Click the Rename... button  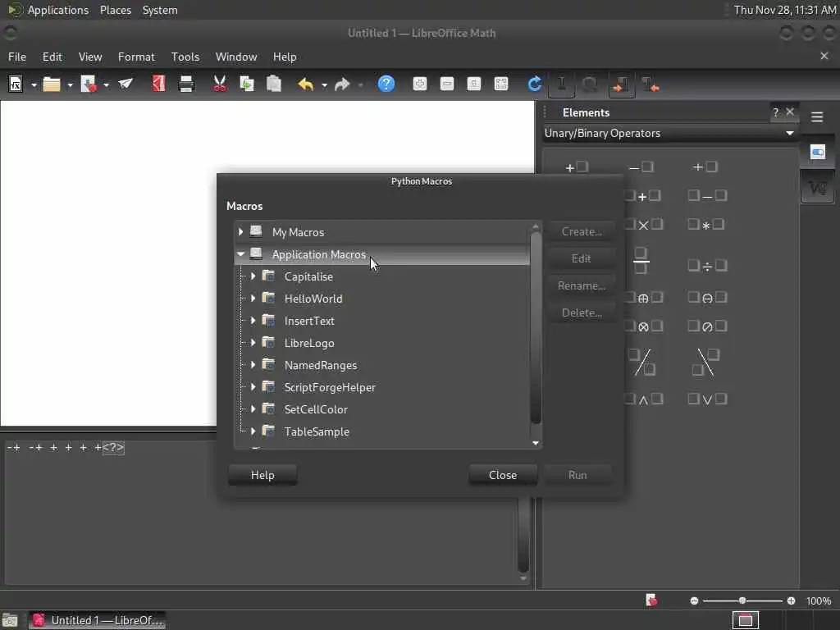tap(582, 286)
